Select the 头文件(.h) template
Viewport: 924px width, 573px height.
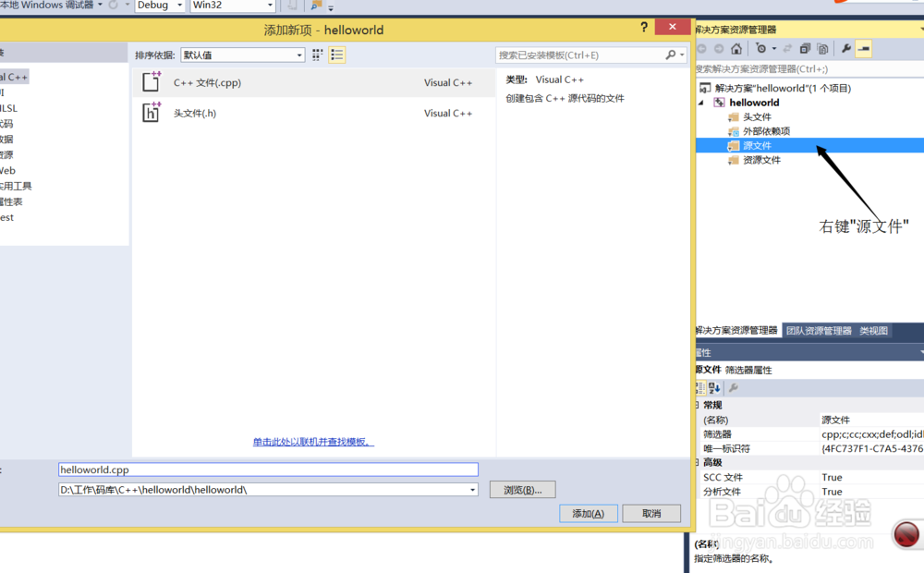(x=277, y=113)
